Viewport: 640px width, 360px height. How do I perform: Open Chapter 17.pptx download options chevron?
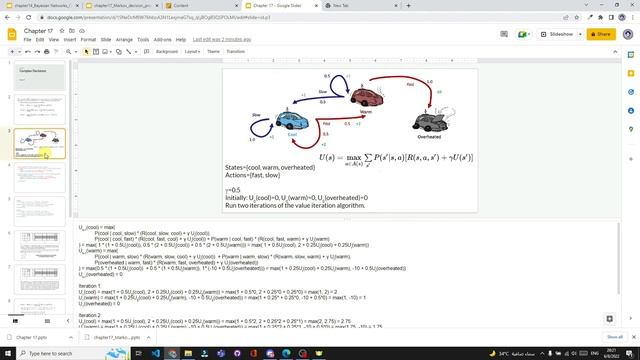(x=71, y=338)
